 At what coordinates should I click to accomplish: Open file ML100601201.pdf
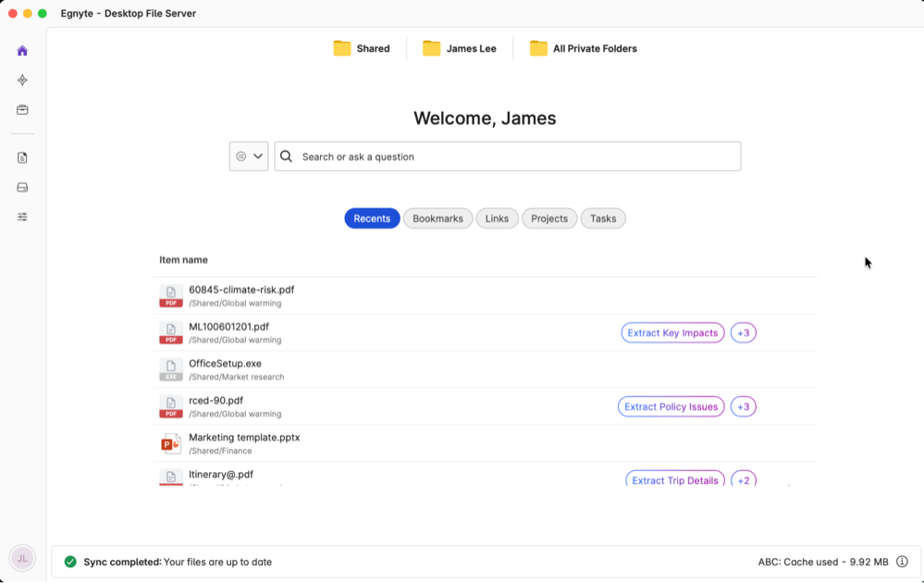click(x=228, y=327)
